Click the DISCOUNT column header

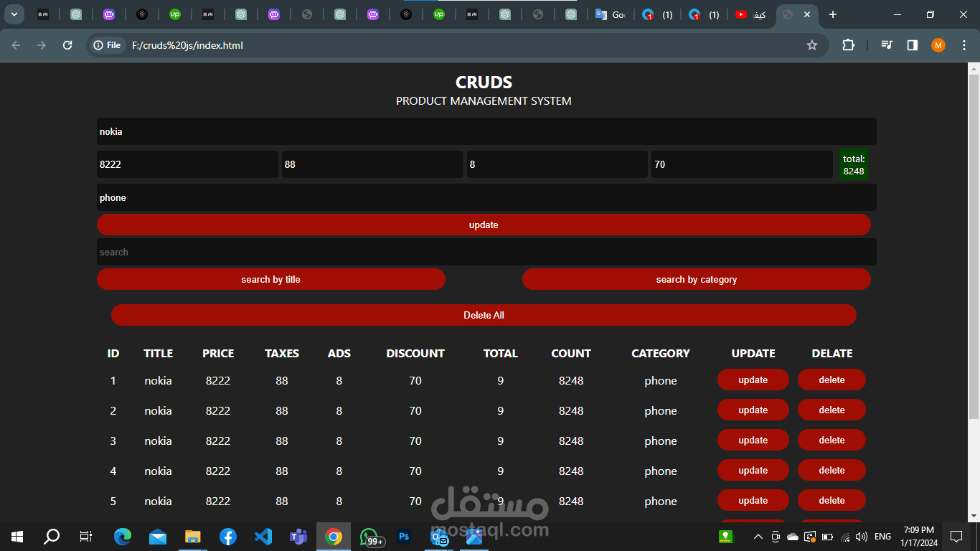[x=415, y=353]
